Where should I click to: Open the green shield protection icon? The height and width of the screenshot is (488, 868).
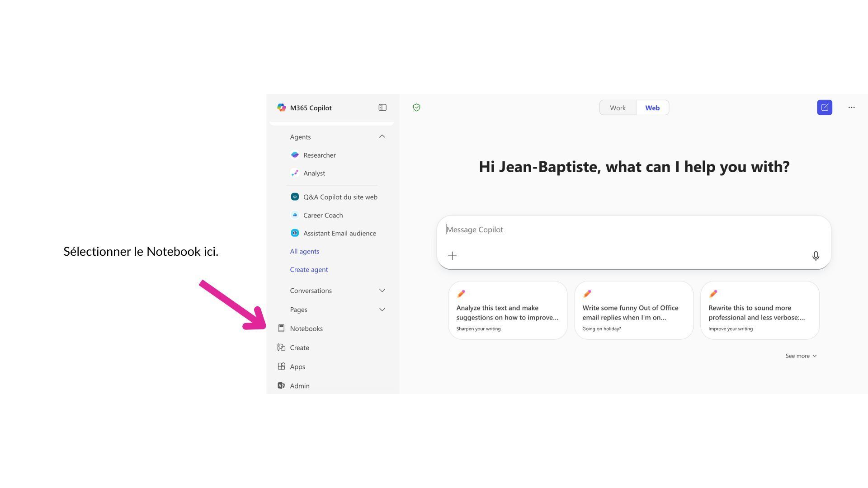point(417,108)
